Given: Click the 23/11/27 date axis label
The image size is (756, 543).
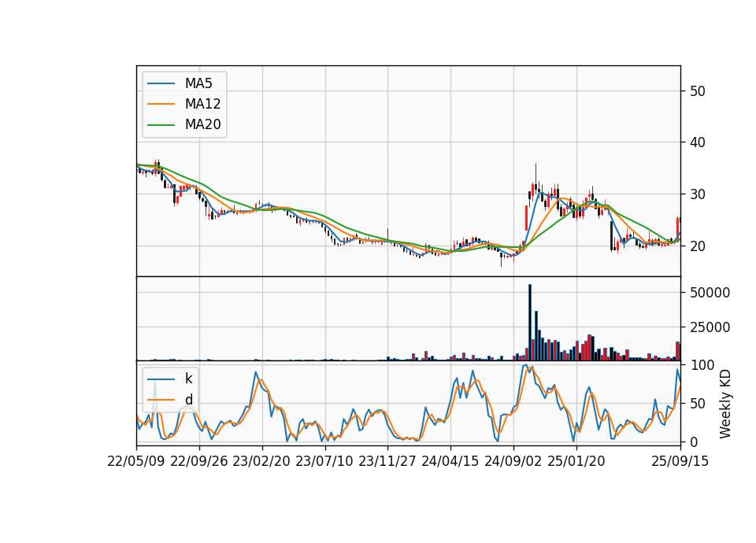Looking at the screenshot, I should pos(387,461).
